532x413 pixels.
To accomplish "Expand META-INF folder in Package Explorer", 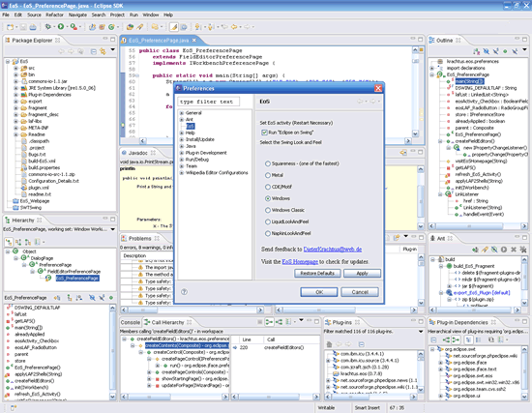I will click(x=15, y=128).
